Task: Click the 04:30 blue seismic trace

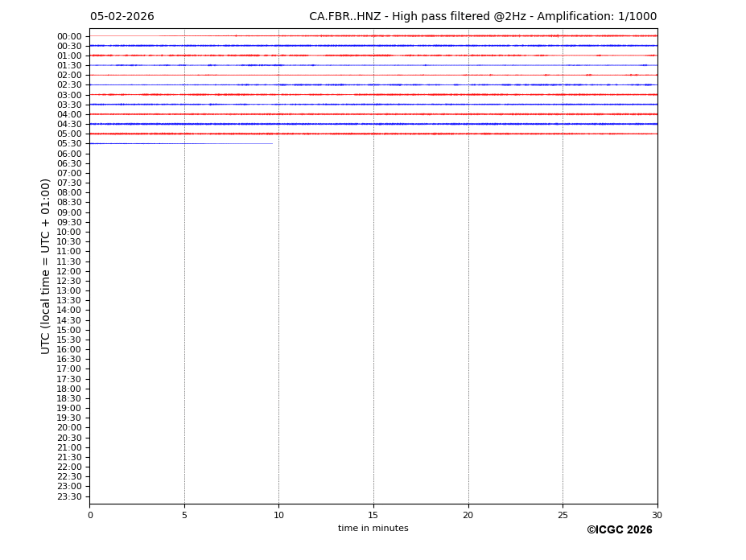Action: click(373, 124)
